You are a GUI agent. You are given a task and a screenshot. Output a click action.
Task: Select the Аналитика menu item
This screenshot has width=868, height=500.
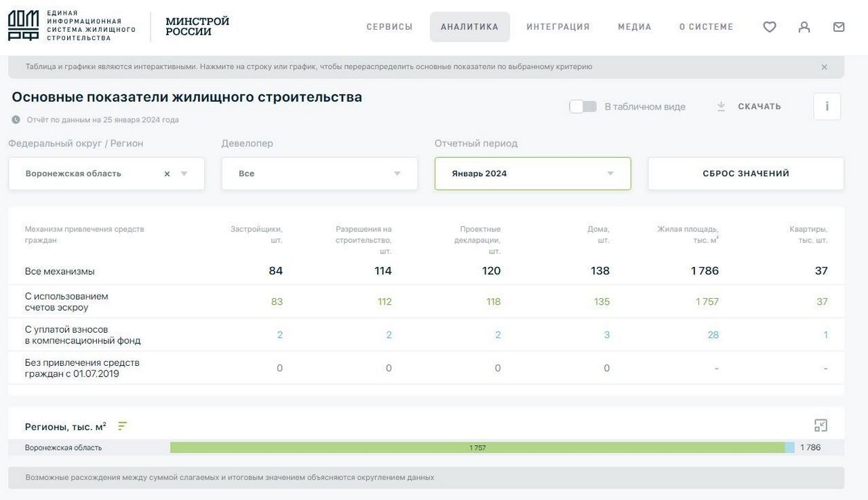(x=470, y=27)
